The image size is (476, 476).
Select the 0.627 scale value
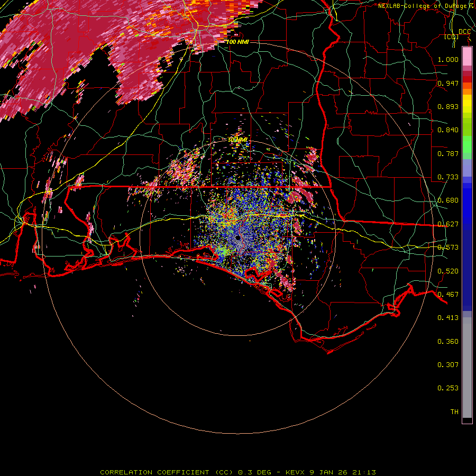tap(448, 224)
